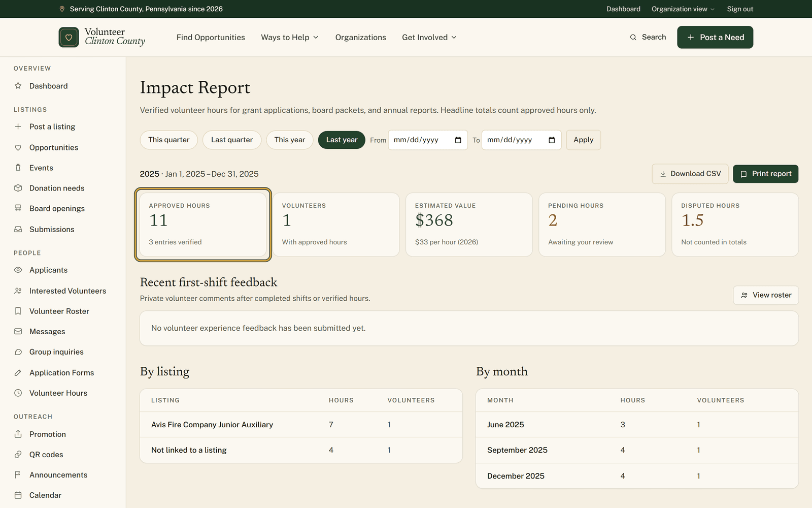Click the Search label in the header

coord(654,37)
